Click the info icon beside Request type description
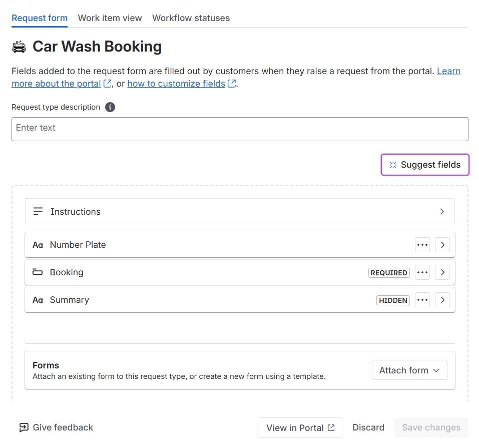Screen dimensions: 479x448 (110, 107)
